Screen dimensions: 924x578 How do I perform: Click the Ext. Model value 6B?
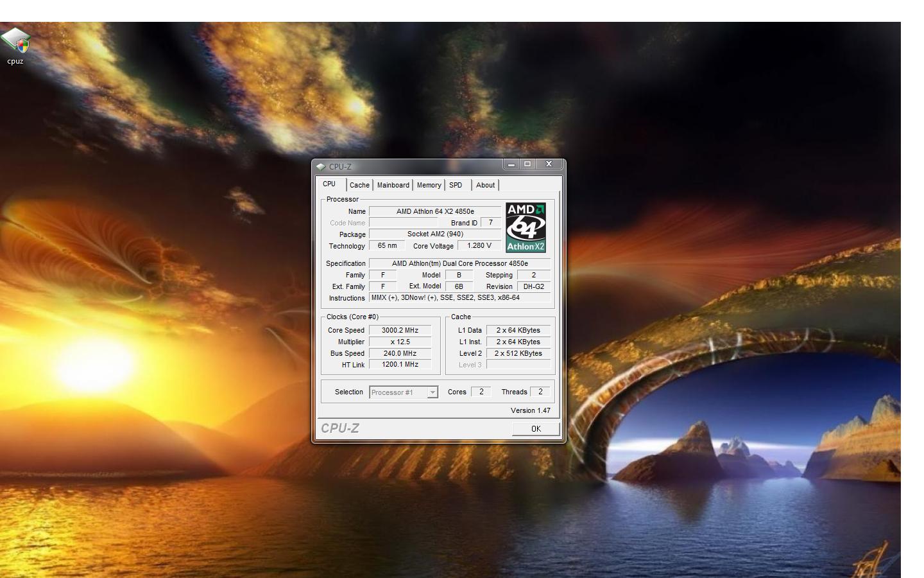[x=459, y=286]
